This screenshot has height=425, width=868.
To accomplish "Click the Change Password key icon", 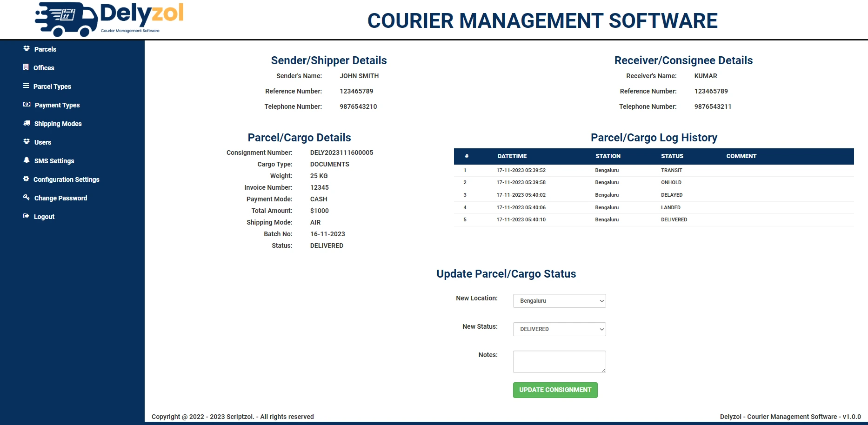I will [27, 198].
